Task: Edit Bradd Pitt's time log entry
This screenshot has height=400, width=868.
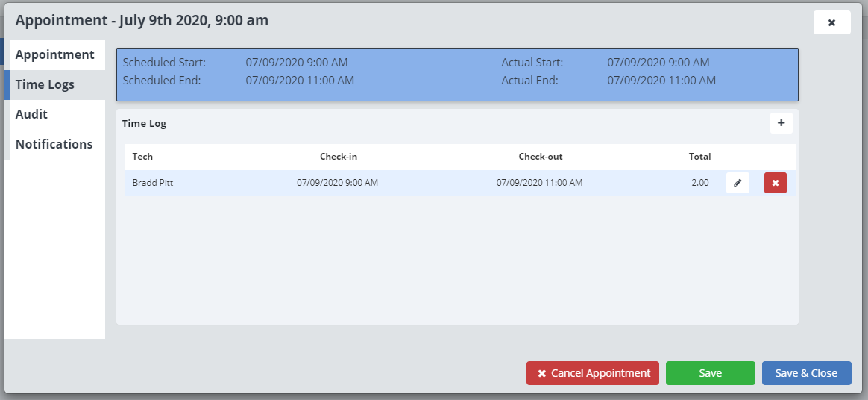Action: (738, 183)
